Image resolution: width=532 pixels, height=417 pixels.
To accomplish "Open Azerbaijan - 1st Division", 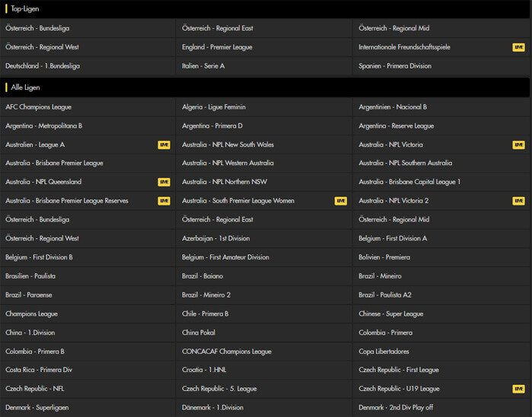I will click(263, 238).
